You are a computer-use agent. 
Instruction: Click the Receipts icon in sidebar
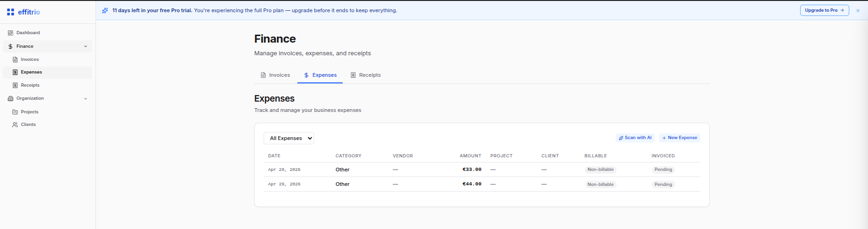15,85
